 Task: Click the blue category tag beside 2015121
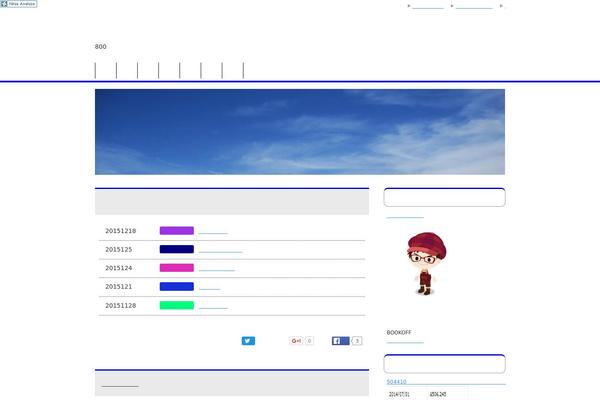coord(177,286)
